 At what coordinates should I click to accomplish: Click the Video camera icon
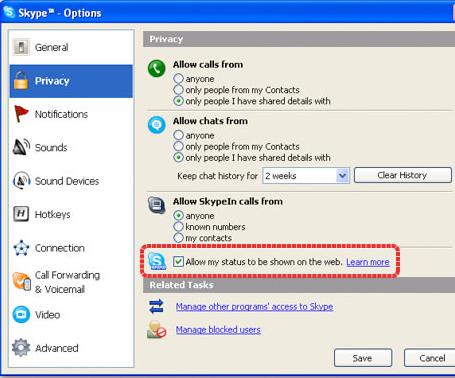point(21,314)
